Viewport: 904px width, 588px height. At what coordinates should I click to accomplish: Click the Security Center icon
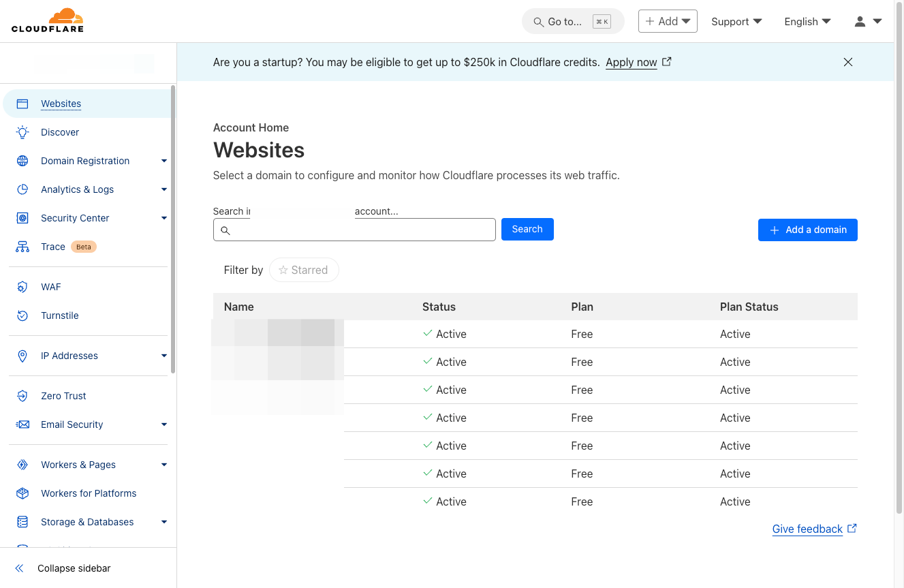(x=22, y=218)
